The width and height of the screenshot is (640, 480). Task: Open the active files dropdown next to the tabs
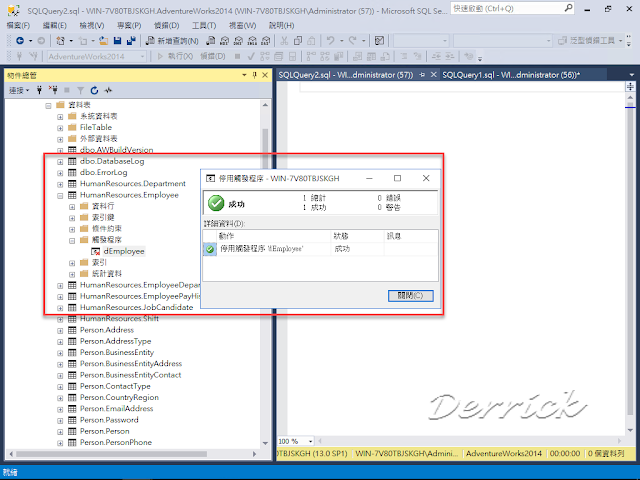(x=631, y=75)
